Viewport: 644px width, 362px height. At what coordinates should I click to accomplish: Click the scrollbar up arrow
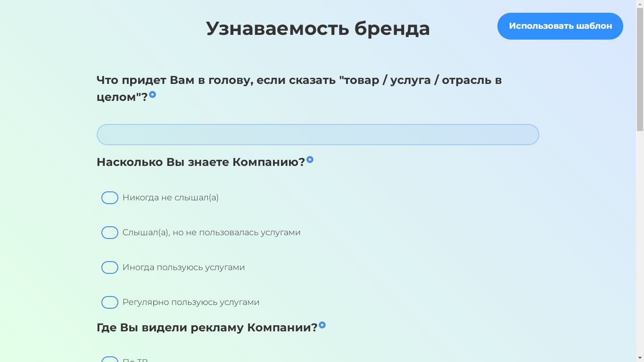(640, 4)
